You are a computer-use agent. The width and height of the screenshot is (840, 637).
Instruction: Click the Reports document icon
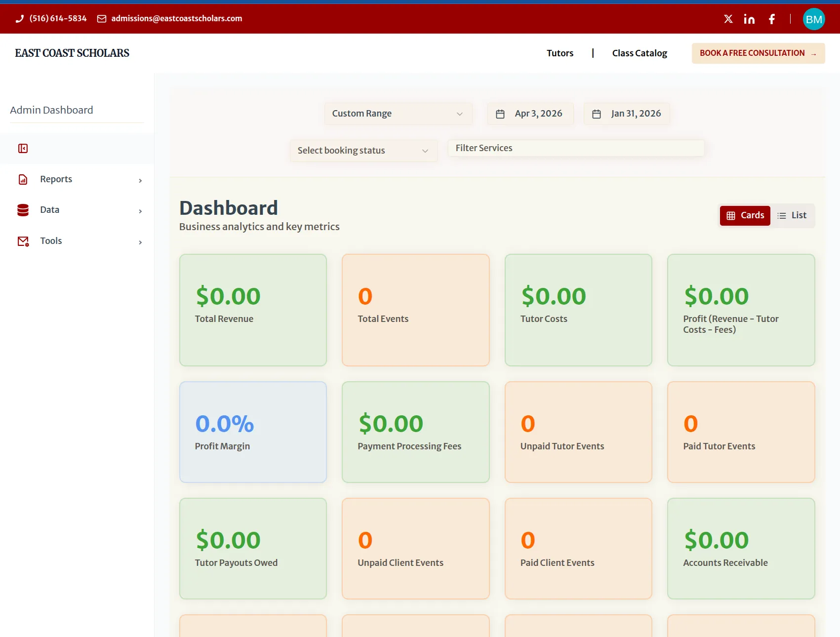tap(23, 179)
